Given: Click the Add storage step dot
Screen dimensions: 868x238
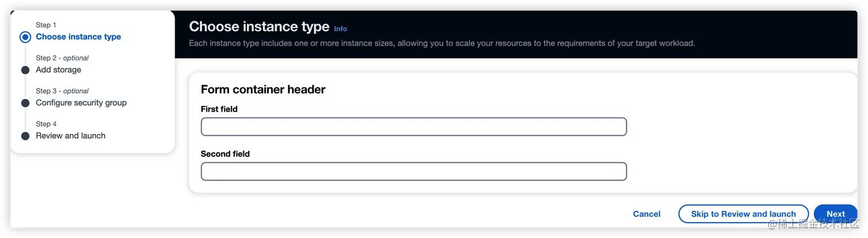Looking at the screenshot, I should pyautogui.click(x=25, y=70).
